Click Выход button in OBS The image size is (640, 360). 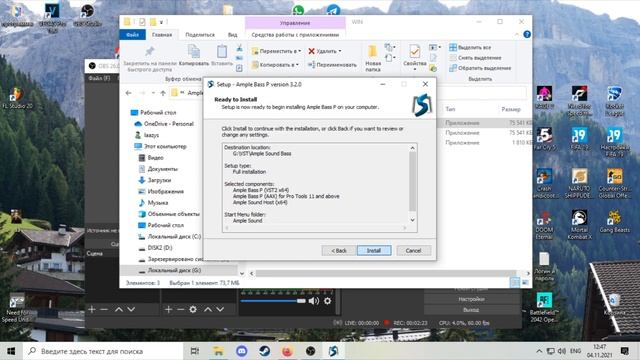471,310
